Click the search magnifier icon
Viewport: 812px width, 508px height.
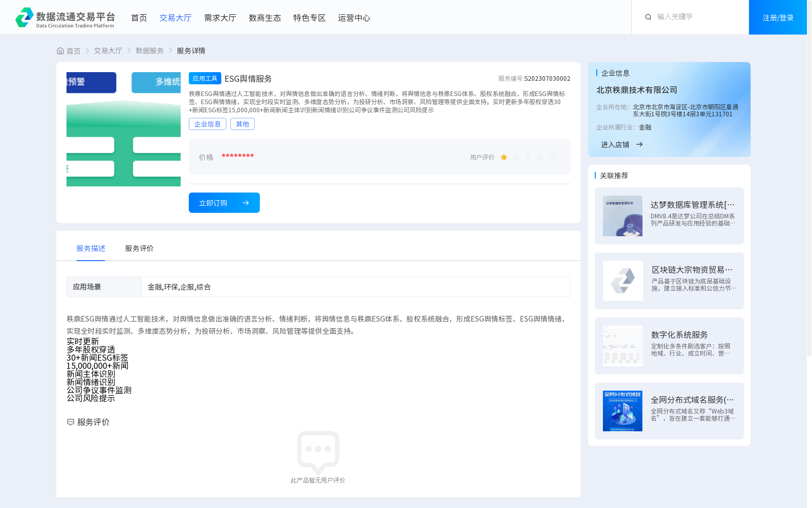648,17
